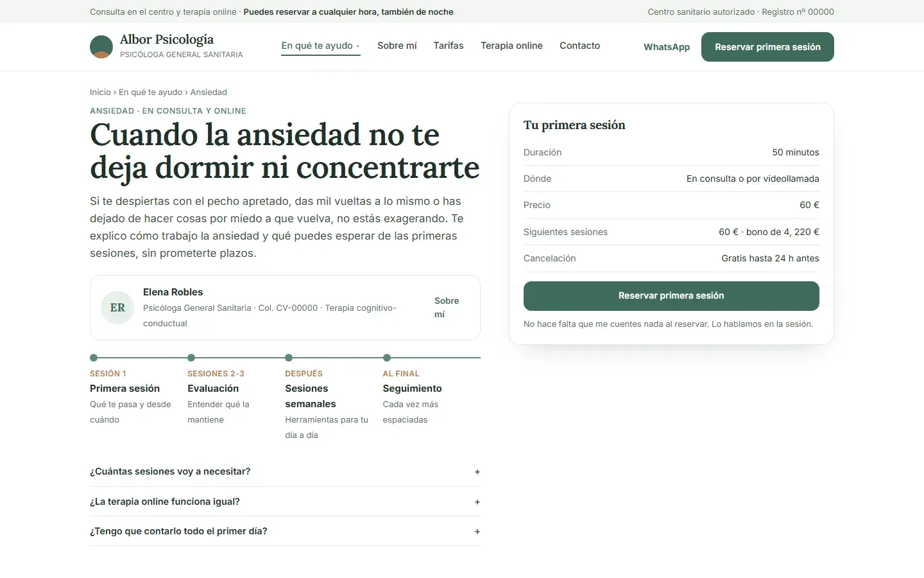This screenshot has height=578, width=924.
Task: Click the WhatsApp link in the header
Action: tap(667, 47)
